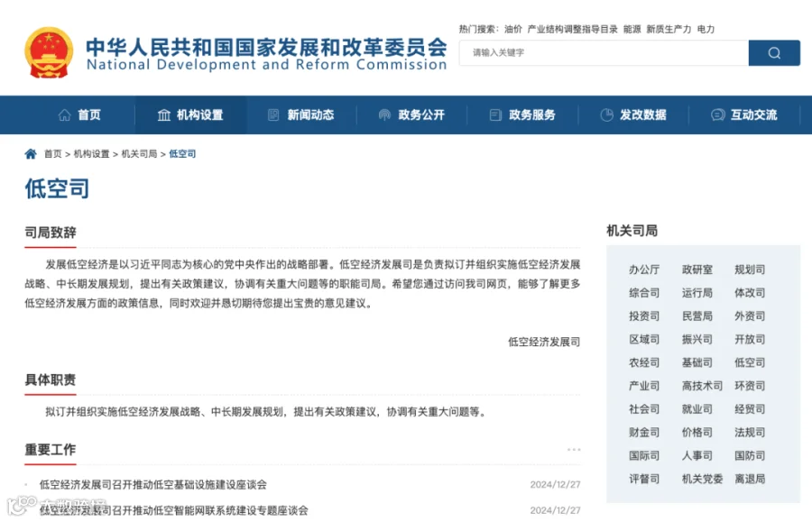
Task: Open 外资司 in the department list
Action: click(x=750, y=316)
